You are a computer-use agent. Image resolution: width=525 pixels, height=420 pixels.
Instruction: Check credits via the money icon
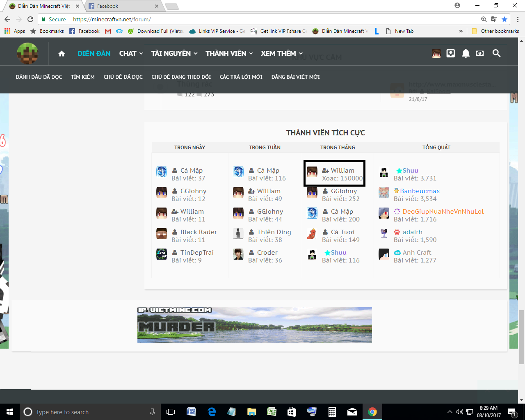[479, 53]
